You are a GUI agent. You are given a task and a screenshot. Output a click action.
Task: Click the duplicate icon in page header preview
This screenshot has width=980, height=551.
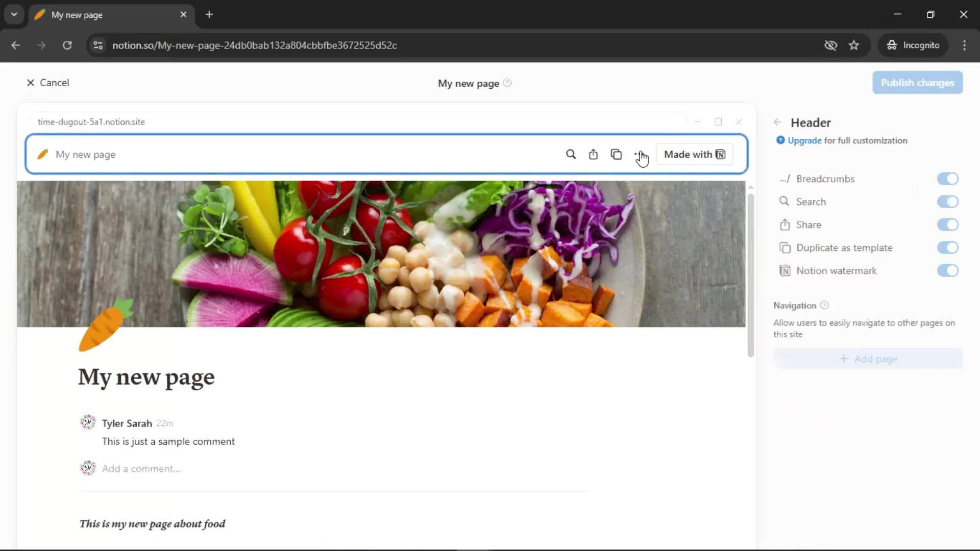tap(616, 154)
